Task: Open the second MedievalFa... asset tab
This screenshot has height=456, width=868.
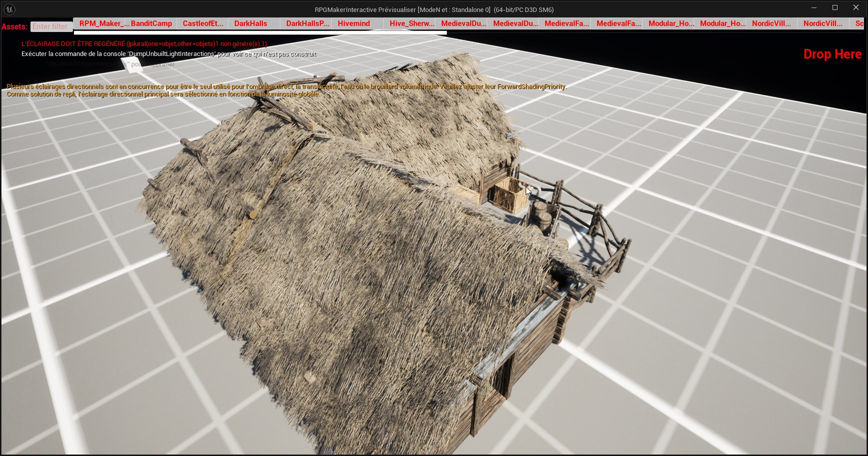Action: pos(616,23)
